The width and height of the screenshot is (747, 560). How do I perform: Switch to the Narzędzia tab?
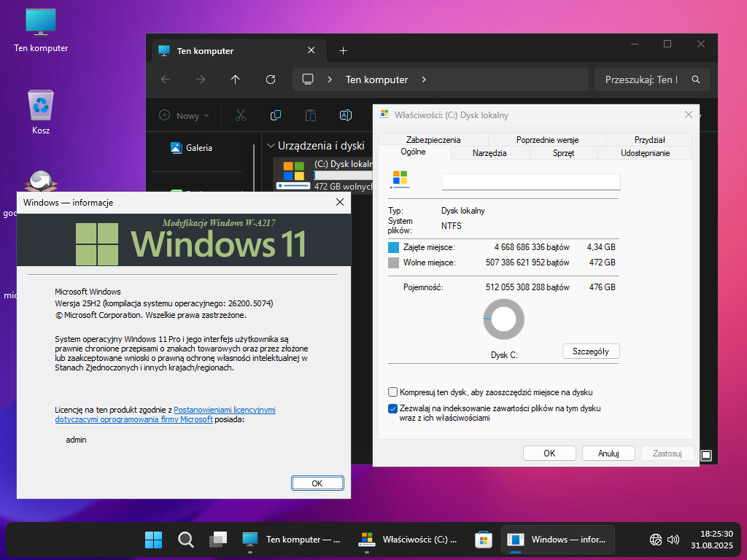(x=489, y=153)
